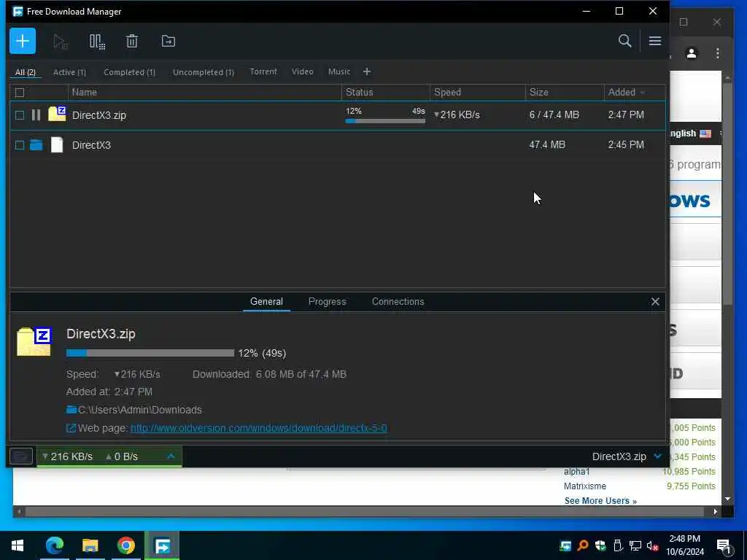Viewport: 747px width, 560px height.
Task: Open Chrome's three-dot menu
Action: point(718,52)
